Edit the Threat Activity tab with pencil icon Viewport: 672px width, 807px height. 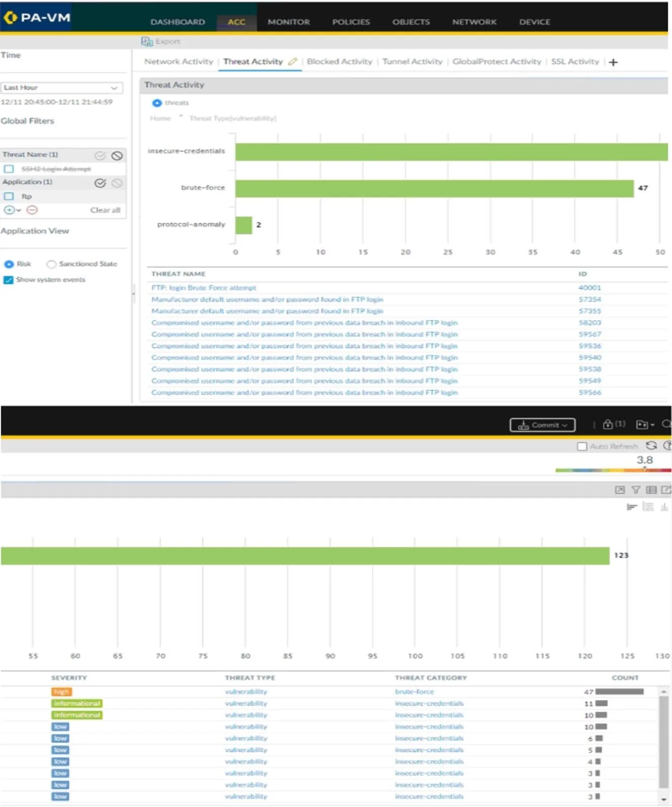[x=293, y=62]
